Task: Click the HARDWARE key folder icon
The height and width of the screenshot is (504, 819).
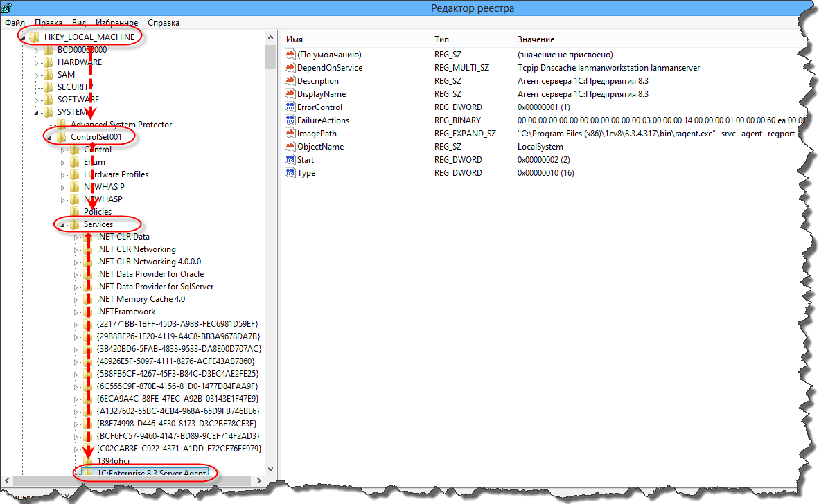Action: (49, 62)
